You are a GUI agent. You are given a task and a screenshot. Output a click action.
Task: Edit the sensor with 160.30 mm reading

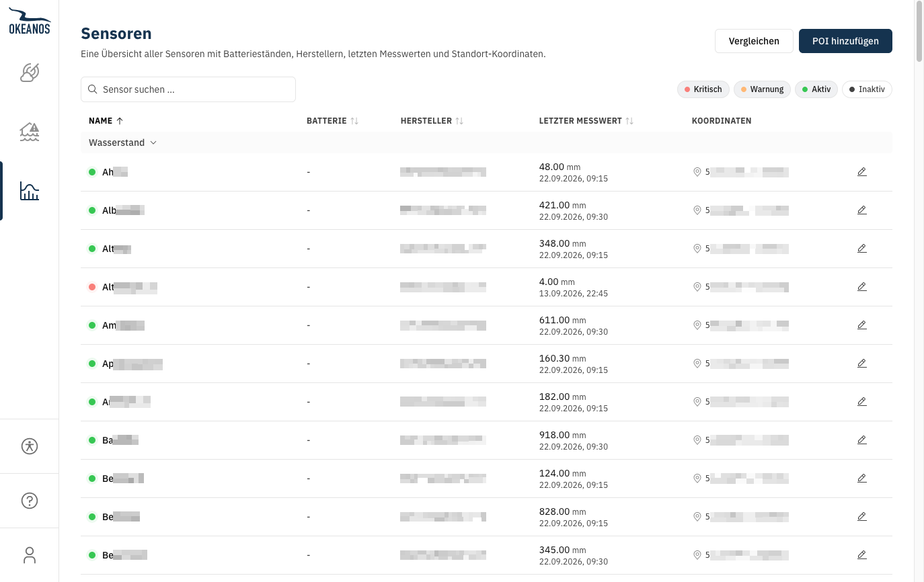(862, 364)
